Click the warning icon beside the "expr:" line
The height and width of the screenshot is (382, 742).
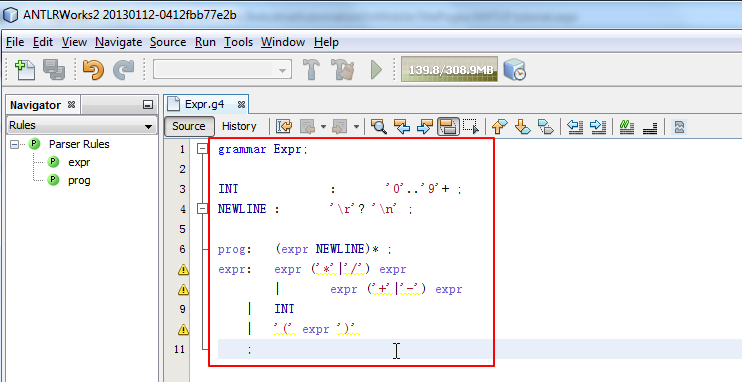(x=183, y=270)
